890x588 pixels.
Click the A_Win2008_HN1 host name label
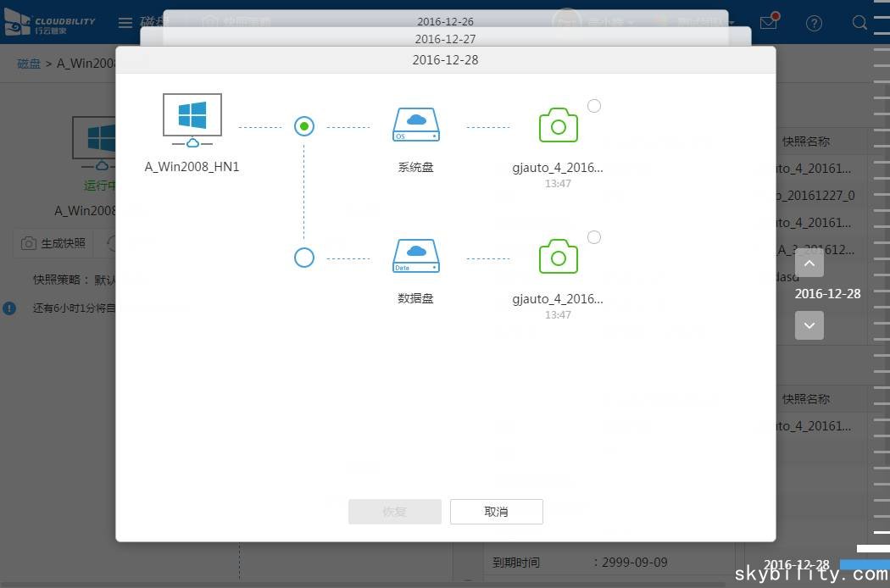pos(192,166)
